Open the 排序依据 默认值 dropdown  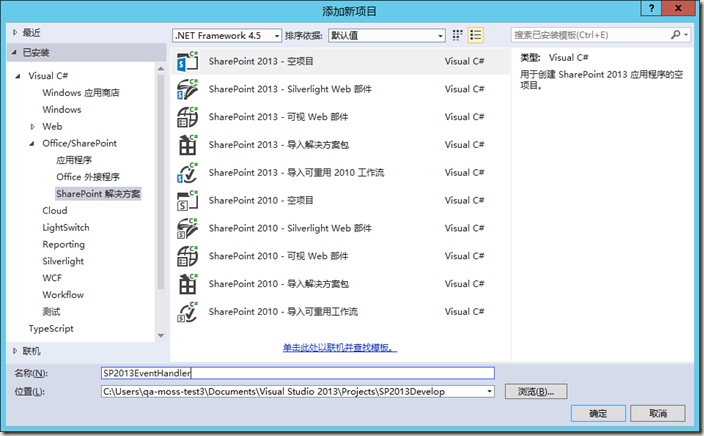pyautogui.click(x=387, y=35)
